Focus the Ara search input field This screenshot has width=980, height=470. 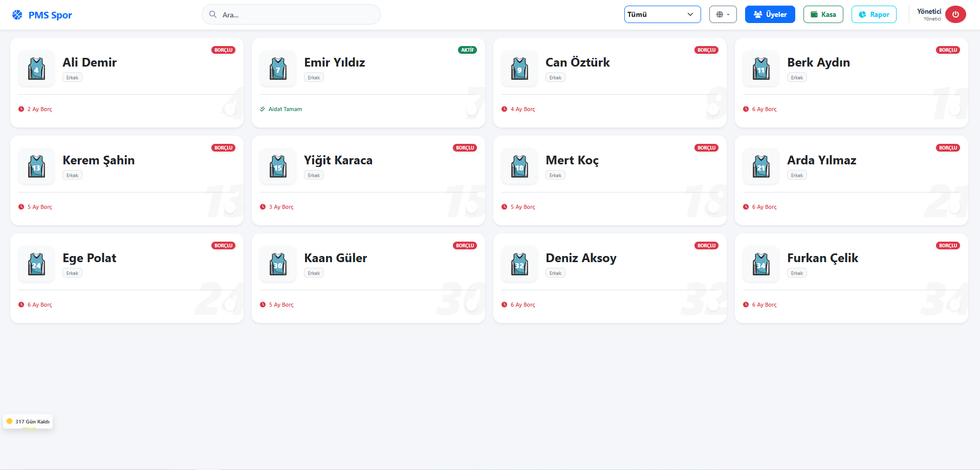tap(297, 15)
